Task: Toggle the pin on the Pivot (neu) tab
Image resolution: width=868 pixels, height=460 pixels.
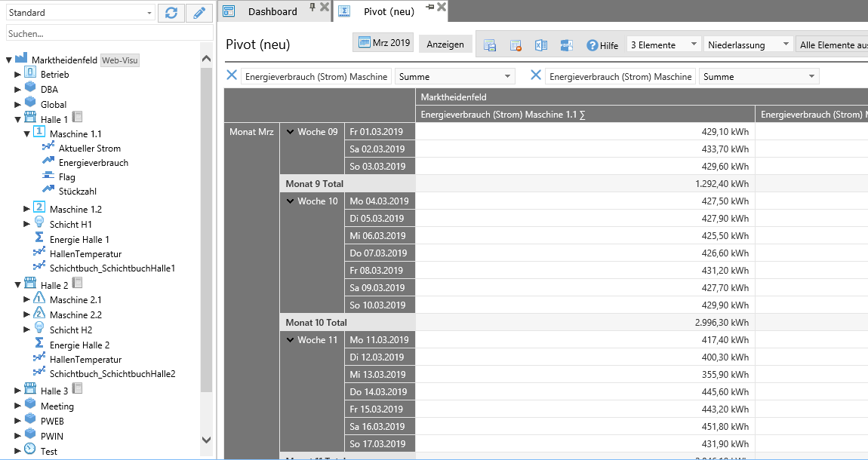Action: [x=430, y=7]
